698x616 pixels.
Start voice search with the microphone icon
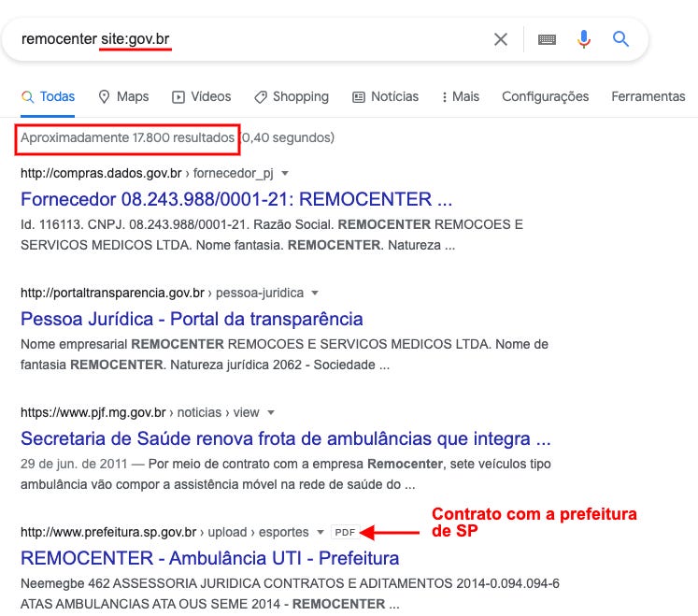click(584, 39)
